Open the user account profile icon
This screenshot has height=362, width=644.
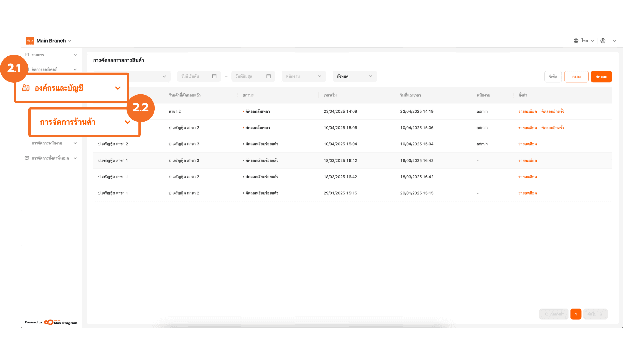point(603,41)
